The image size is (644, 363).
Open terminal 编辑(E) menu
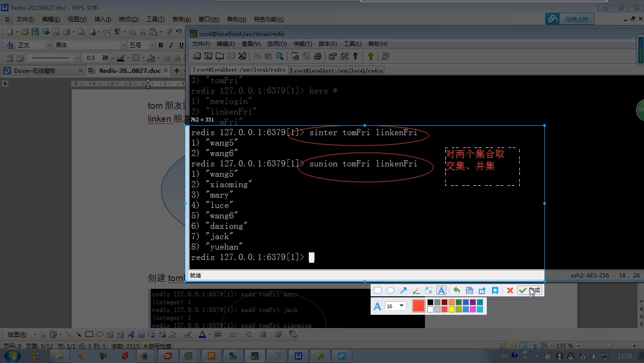click(226, 44)
